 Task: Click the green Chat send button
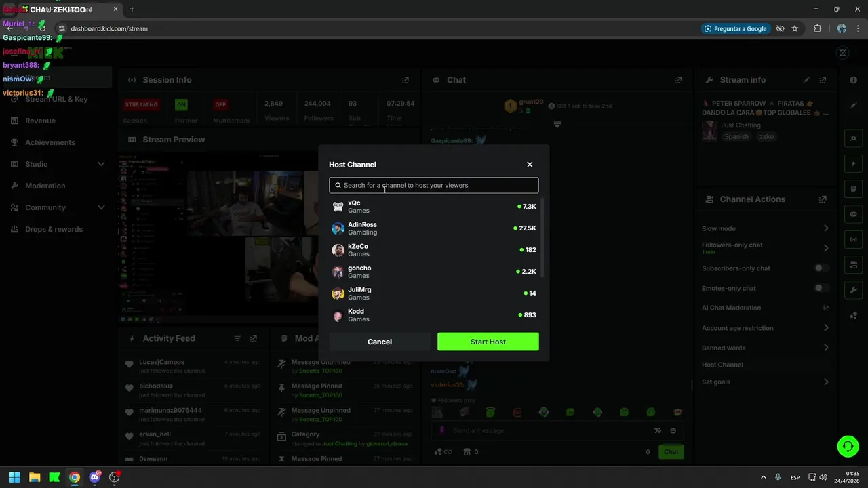tap(671, 452)
